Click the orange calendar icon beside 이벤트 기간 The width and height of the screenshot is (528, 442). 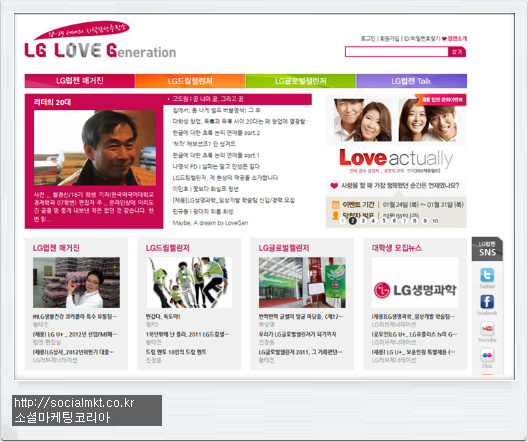335,204
